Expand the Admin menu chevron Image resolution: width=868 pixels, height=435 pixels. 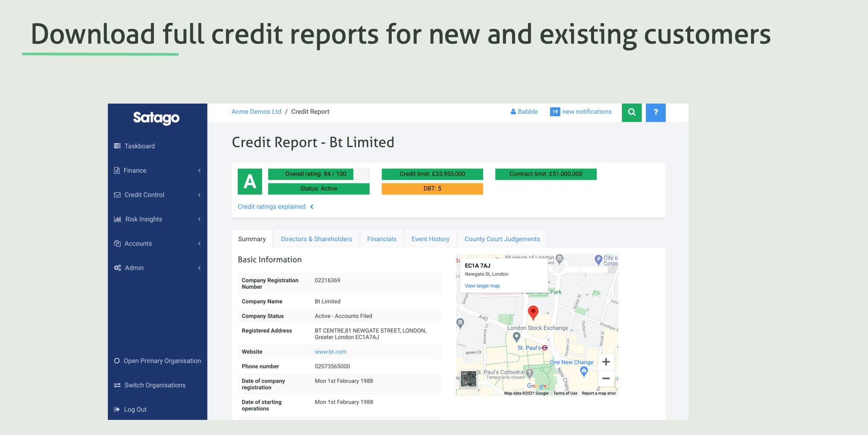[199, 268]
